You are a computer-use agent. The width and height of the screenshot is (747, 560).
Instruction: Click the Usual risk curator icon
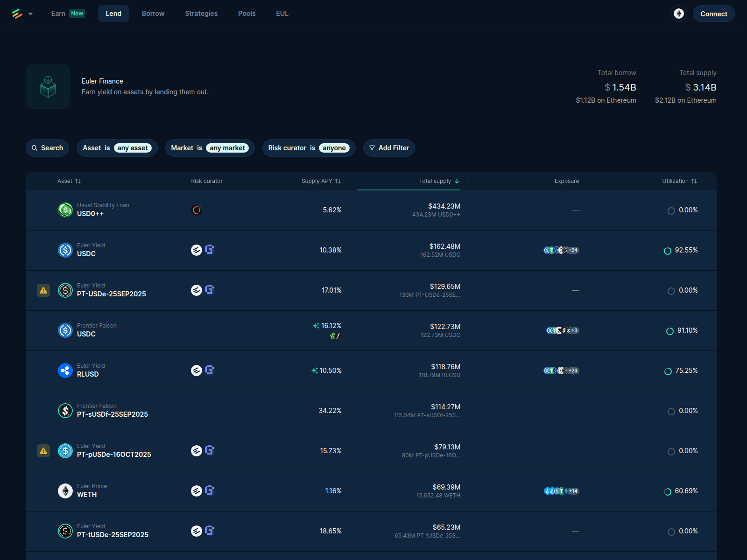pos(197,210)
